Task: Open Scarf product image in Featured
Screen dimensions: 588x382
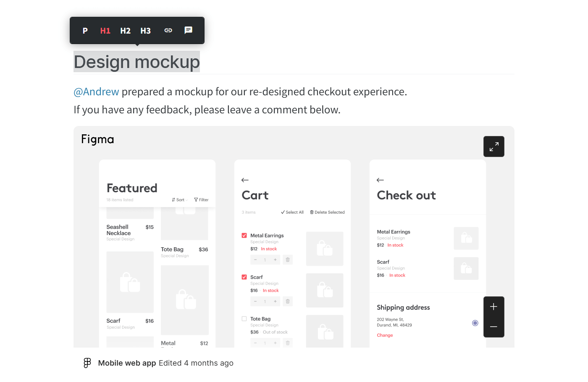Action: 130,282
